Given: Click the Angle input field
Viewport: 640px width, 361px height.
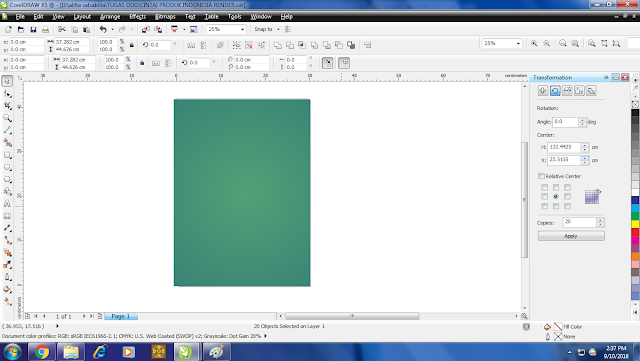Looking at the screenshot, I should coord(565,122).
